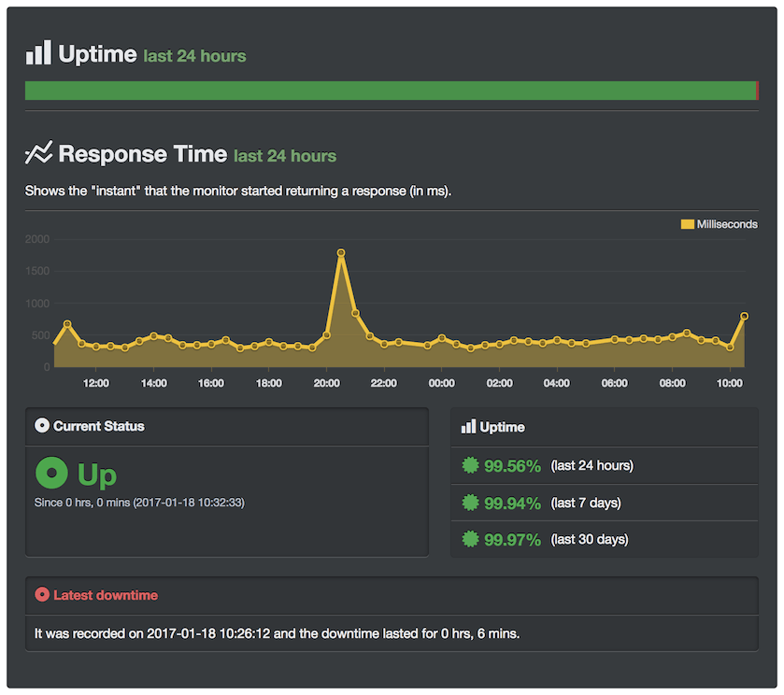Click the green badge beside 99.94%
Screen dimensions: 784x695
[469, 502]
